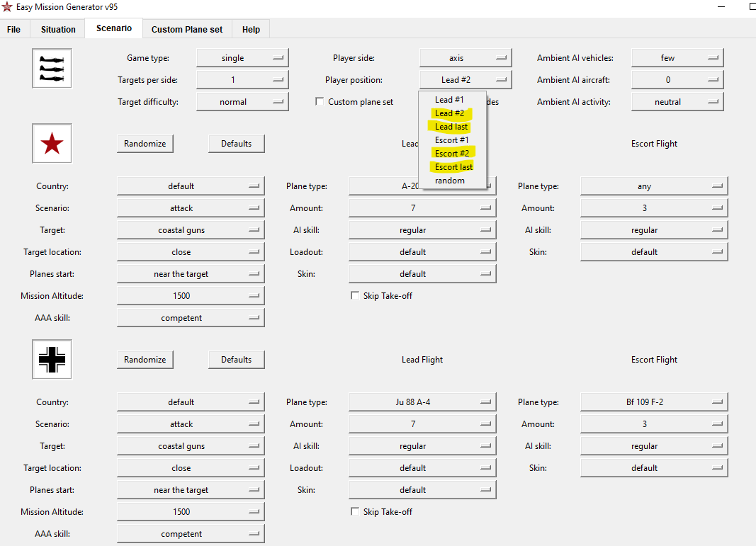Viewport: 756px width, 546px height.
Task: Open the Allied Scenario dropdown set to attack
Action: tap(191, 208)
